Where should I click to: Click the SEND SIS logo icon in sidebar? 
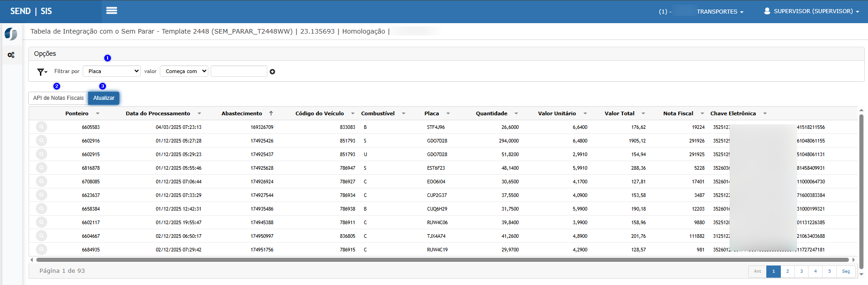pyautogui.click(x=11, y=34)
